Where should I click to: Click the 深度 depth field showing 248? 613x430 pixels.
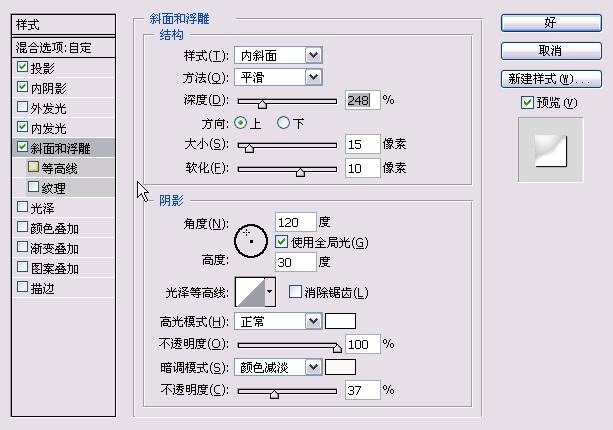click(362, 100)
